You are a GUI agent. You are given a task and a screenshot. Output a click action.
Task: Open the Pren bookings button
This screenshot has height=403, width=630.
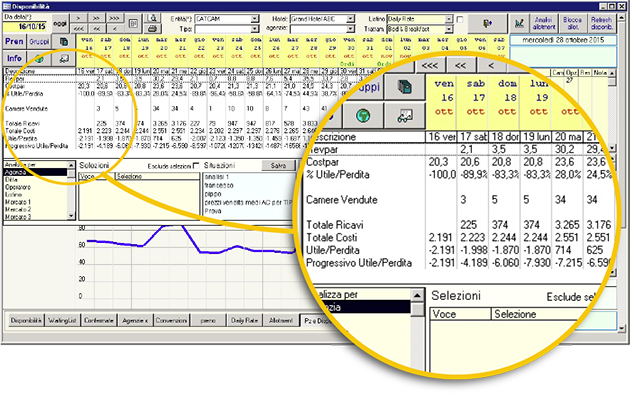click(14, 41)
